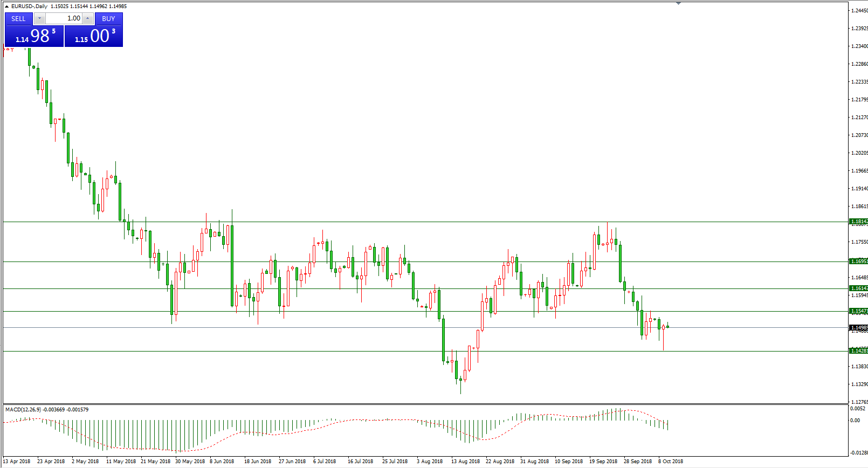Collapse the one-click trading panel triangle

pos(6,6)
